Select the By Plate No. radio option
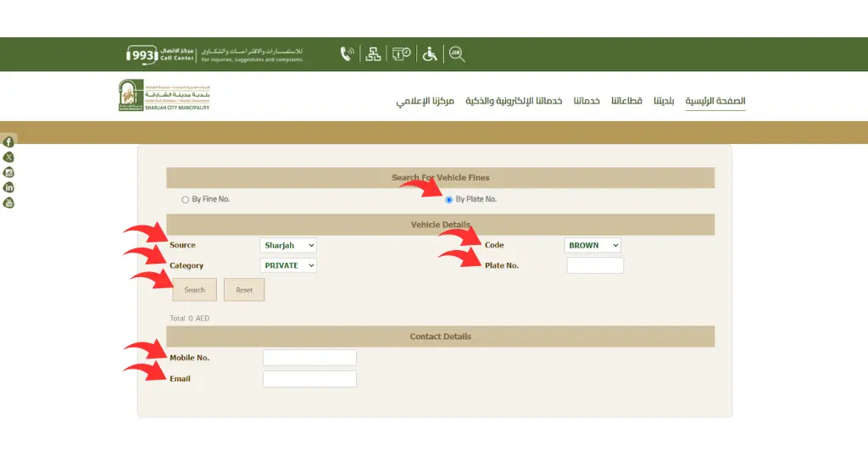 pyautogui.click(x=449, y=199)
